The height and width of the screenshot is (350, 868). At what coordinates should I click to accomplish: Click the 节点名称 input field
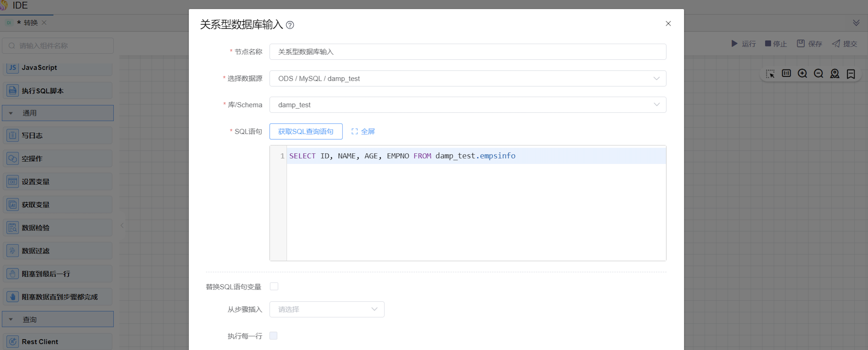pos(467,51)
